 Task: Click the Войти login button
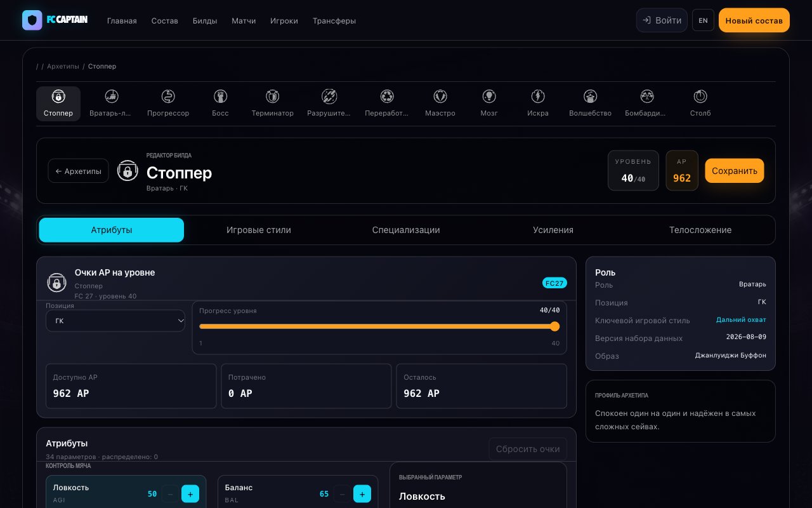pos(662,20)
